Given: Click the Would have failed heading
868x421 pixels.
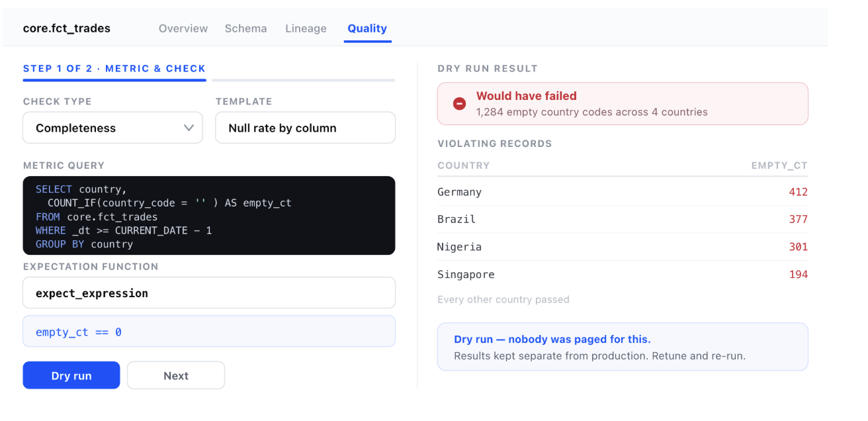Looking at the screenshot, I should 527,96.
